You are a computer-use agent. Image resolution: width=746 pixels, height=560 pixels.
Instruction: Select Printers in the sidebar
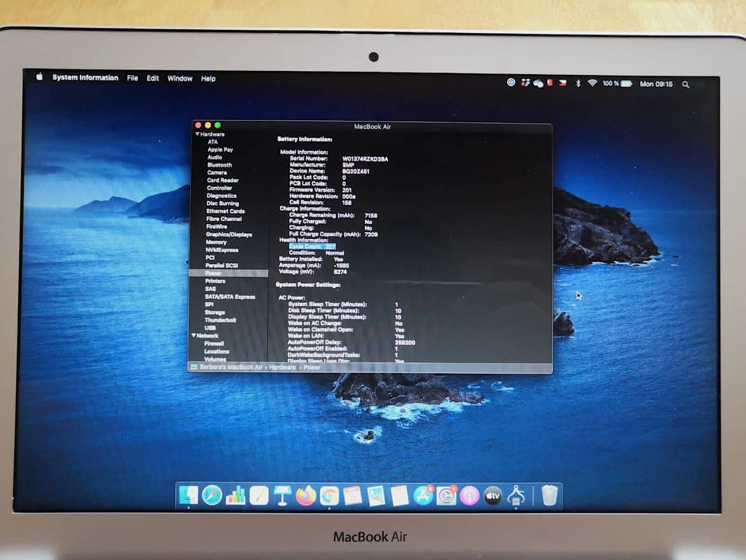(x=215, y=281)
